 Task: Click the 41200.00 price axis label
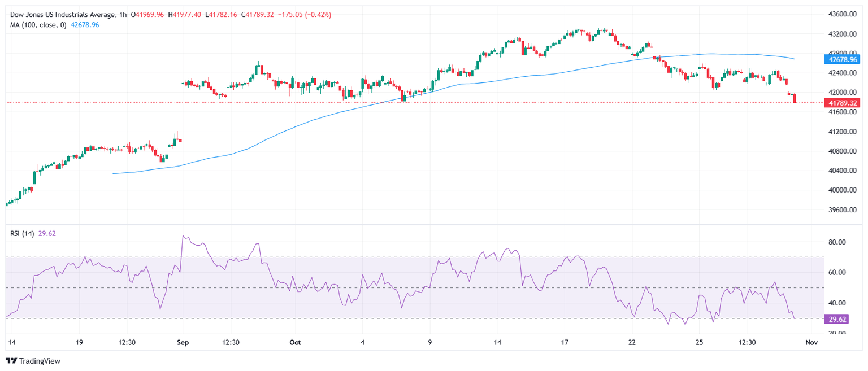844,132
